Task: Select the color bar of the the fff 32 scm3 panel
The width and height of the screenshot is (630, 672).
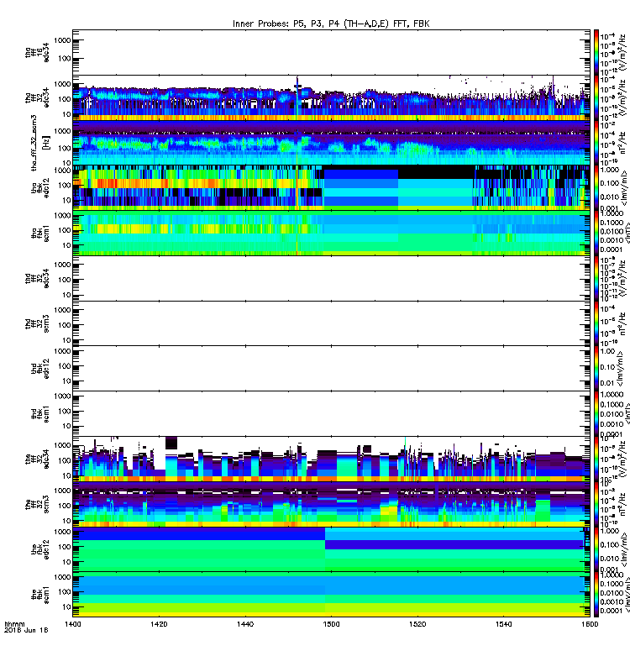Action: pos(596,505)
